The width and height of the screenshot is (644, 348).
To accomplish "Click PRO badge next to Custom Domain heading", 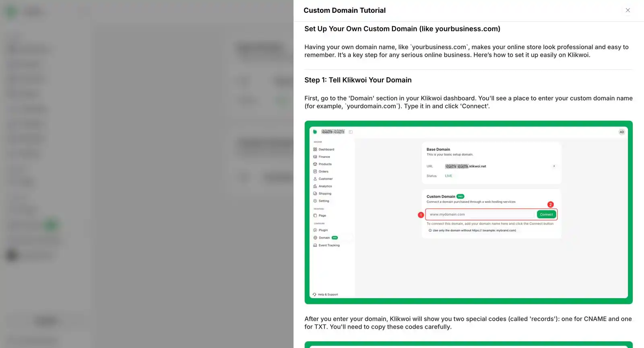I will (x=460, y=196).
